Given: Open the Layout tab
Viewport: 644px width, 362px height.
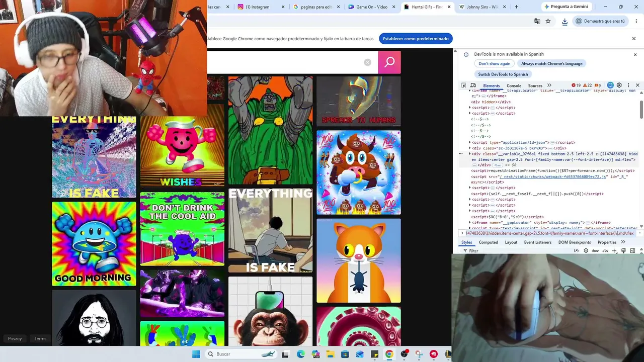Looking at the screenshot, I should 511,242.
